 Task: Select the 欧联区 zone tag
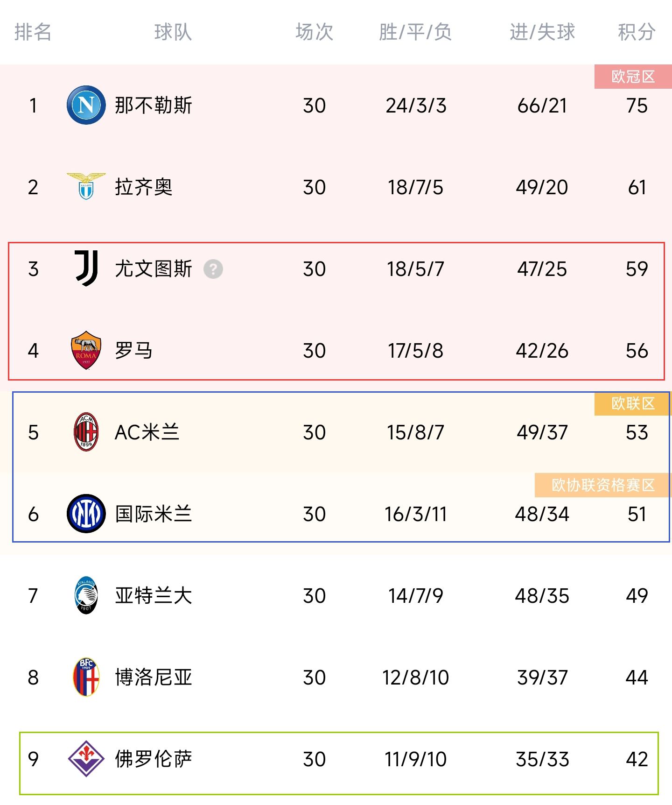[633, 403]
